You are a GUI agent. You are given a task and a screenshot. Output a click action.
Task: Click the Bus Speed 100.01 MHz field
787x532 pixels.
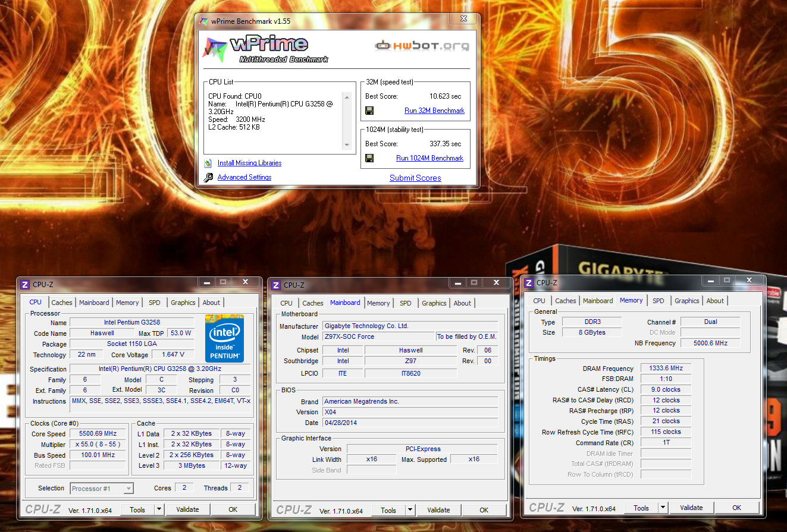[98, 455]
